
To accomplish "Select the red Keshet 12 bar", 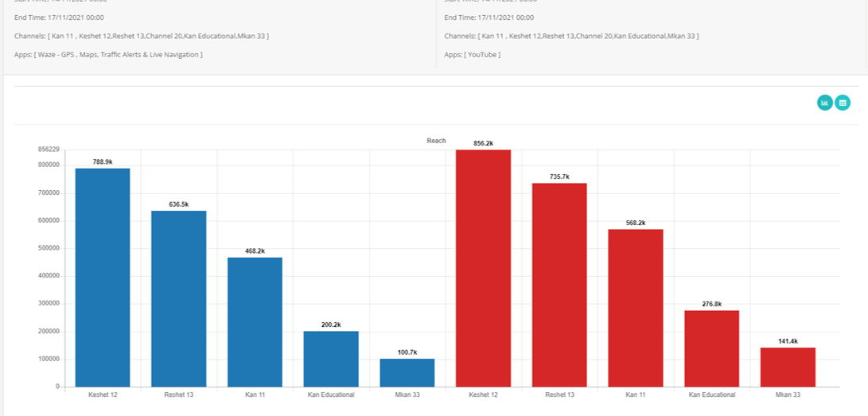I will pos(483,268).
